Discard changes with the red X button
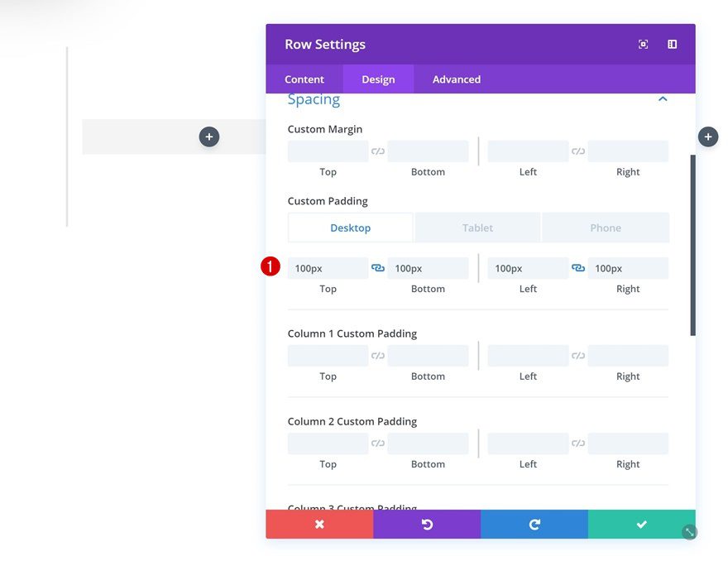Screen dimensions: 728x561 point(319,524)
